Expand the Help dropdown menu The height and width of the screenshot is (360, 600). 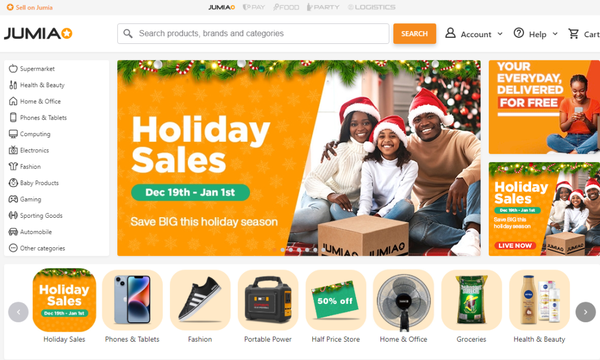click(x=535, y=34)
